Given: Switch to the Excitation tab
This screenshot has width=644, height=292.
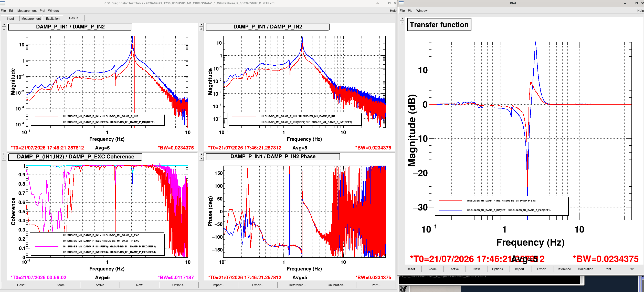Looking at the screenshot, I should tap(53, 18).
